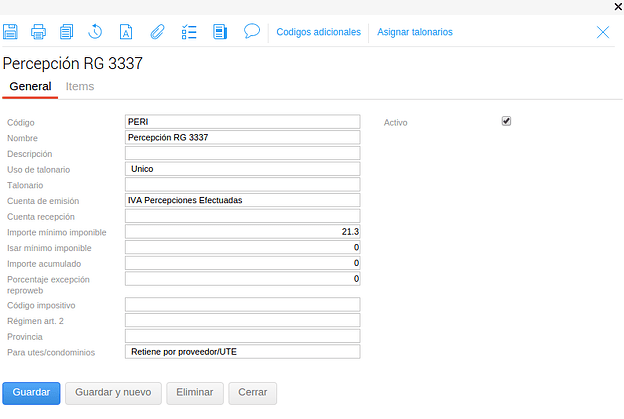Click the document with letter A icon
The image size is (624, 419).
(x=126, y=32)
